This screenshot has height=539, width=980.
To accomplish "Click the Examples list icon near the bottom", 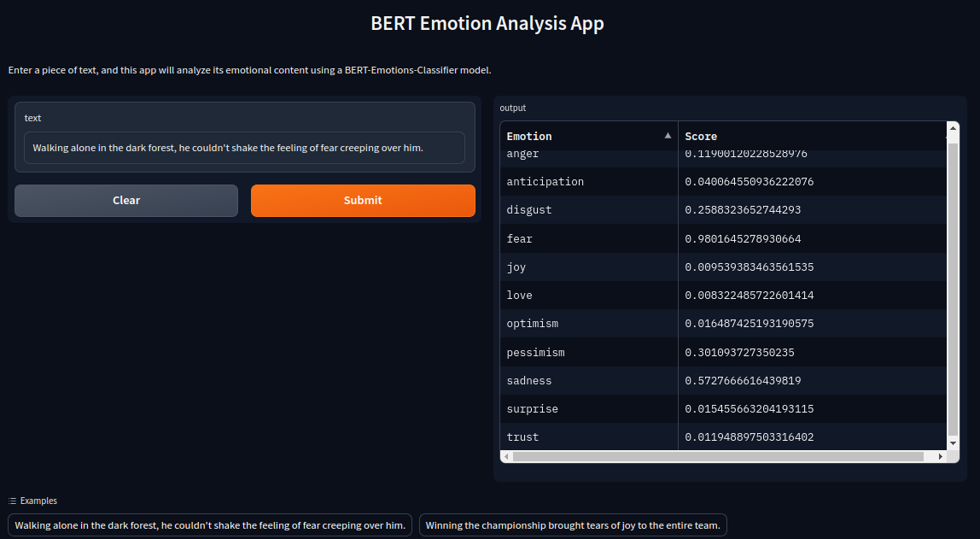I will pyautogui.click(x=12, y=501).
